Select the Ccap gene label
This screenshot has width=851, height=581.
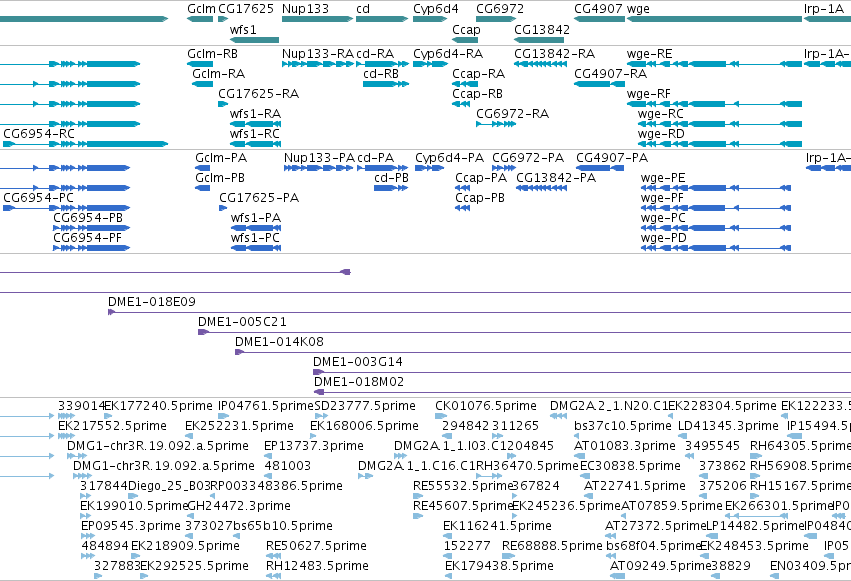point(466,29)
